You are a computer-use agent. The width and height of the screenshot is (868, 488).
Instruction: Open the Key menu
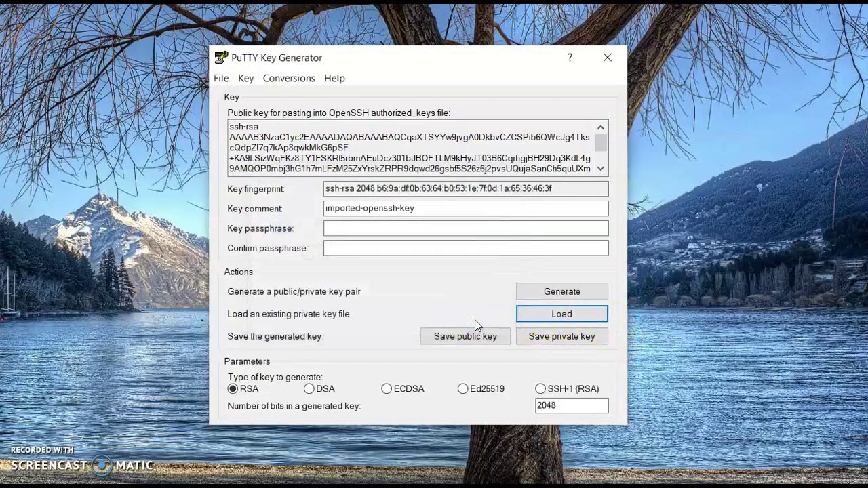point(245,78)
